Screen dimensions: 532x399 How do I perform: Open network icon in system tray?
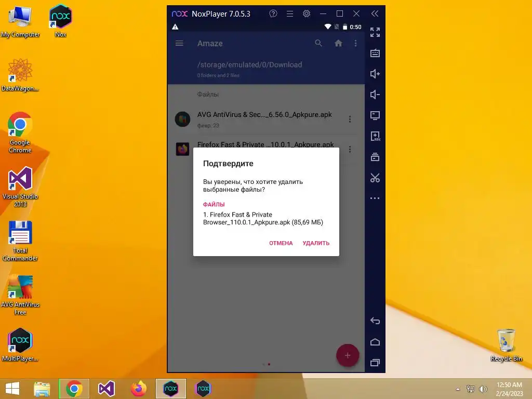coord(470,389)
